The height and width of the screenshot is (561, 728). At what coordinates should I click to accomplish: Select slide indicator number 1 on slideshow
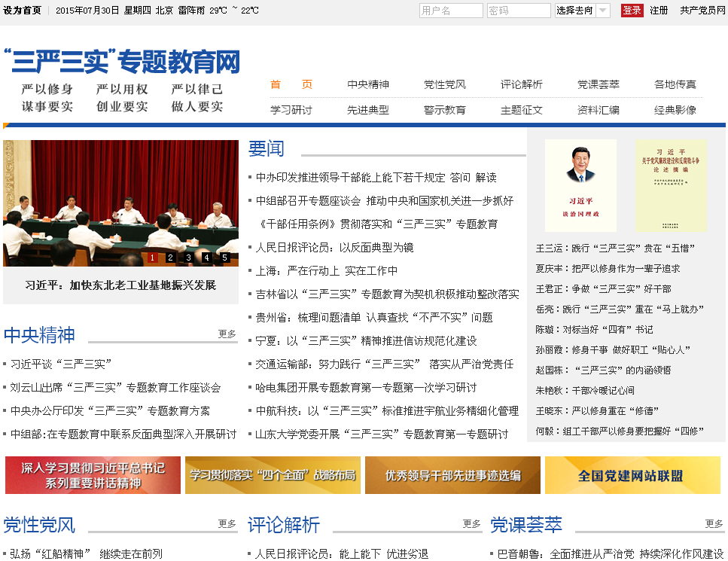(x=152, y=258)
